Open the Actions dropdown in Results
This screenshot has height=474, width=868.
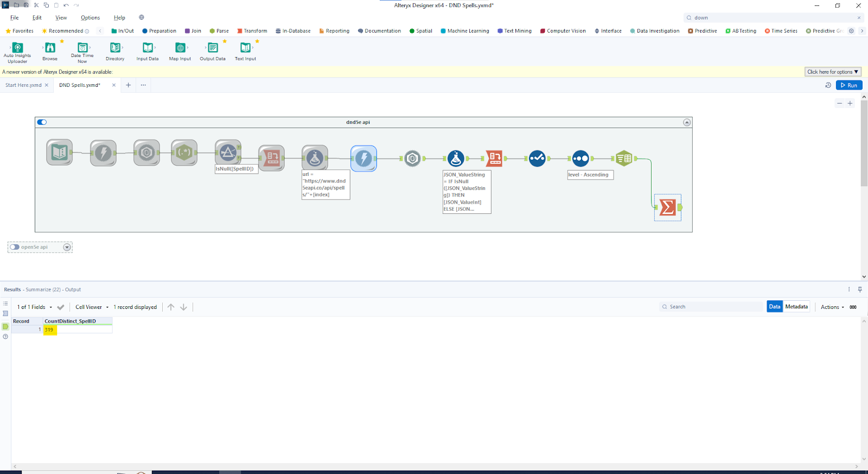(832, 307)
